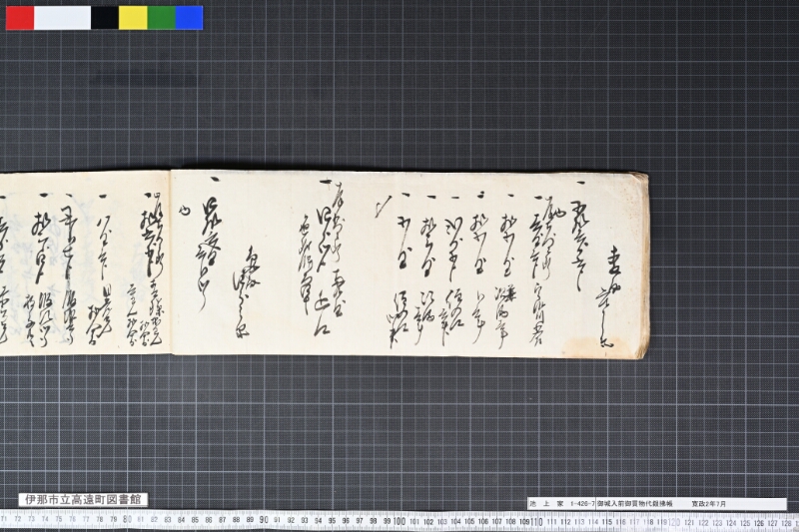Select the 池上家 1-426-7 catalog label
Screen dimensions: 799x532
click(x=562, y=503)
